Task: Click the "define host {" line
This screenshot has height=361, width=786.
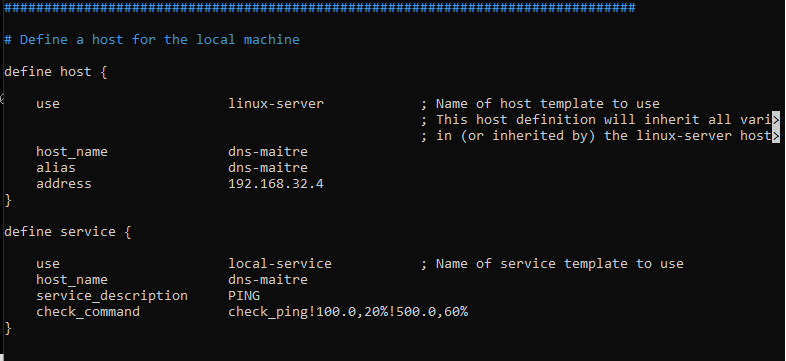Action: (56, 72)
